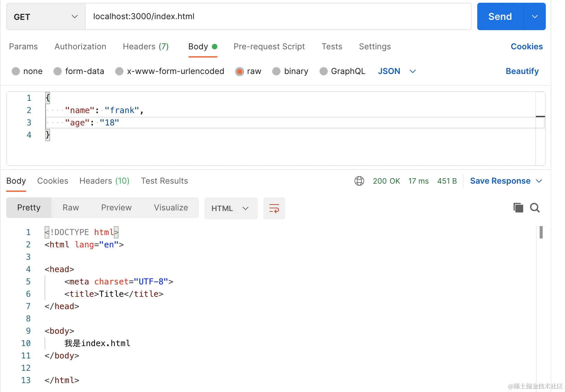Open the Send button dropdown arrow
The height and width of the screenshot is (392, 565).
click(535, 16)
